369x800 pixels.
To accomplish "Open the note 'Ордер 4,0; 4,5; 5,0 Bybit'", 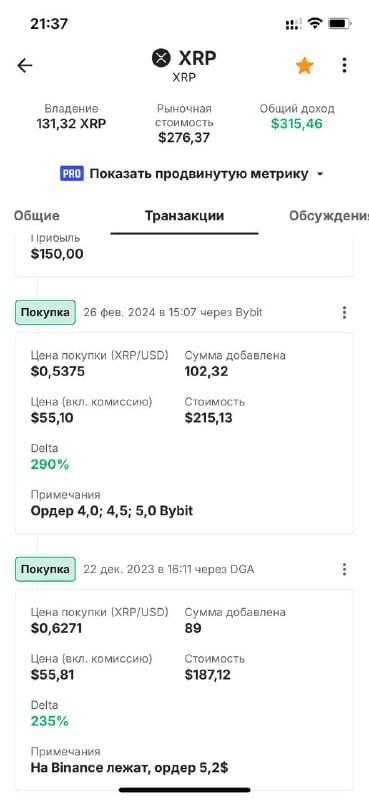I will pyautogui.click(x=112, y=511).
